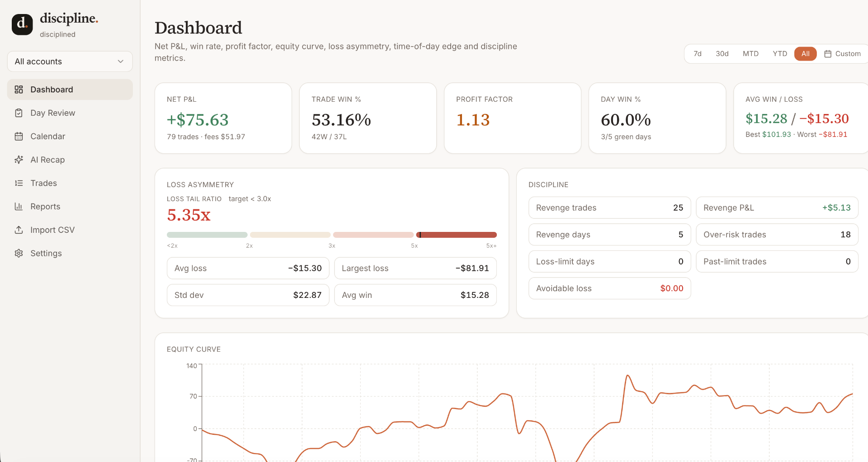
Task: Click the Day Review clipboard icon
Action: click(19, 113)
